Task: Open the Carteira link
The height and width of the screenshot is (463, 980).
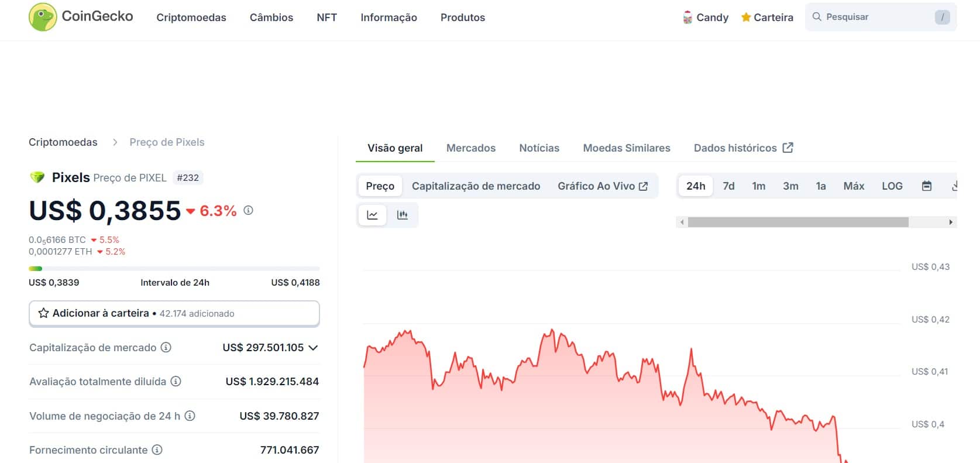Action: [767, 18]
